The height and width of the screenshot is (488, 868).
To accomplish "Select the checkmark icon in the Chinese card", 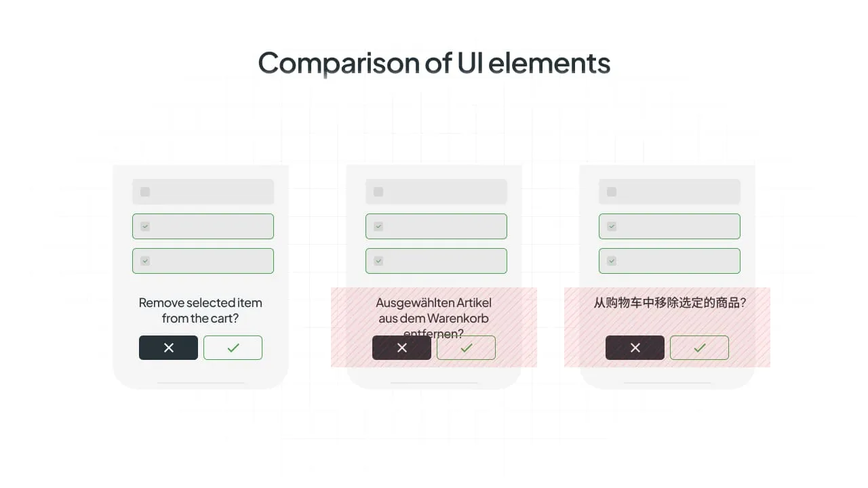I will 699,347.
